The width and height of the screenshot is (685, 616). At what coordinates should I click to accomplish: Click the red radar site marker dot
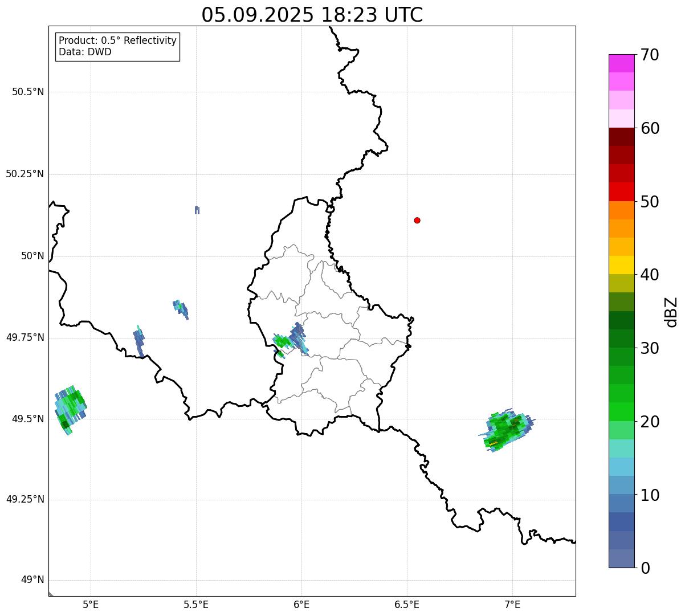click(417, 220)
